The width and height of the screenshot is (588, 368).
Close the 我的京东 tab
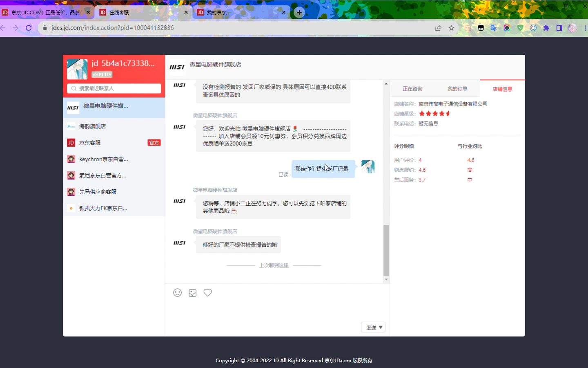click(284, 12)
